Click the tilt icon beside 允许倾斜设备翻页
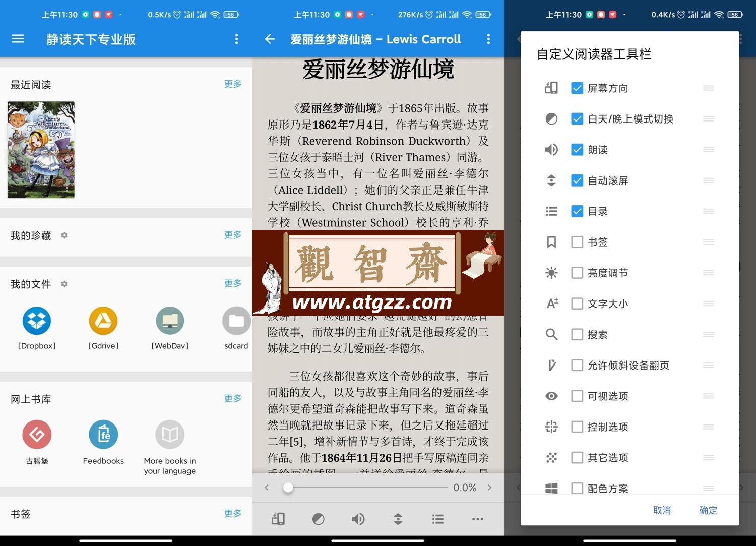The height and width of the screenshot is (546, 756). click(552, 365)
